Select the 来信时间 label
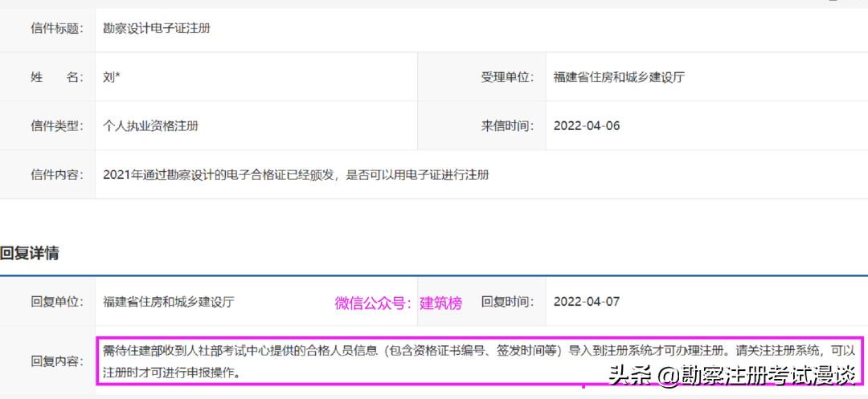The height and width of the screenshot is (399, 868). pos(507,126)
